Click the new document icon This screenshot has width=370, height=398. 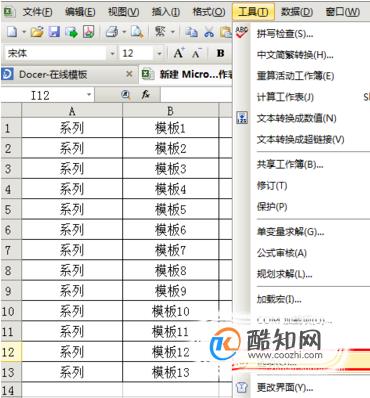12,32
